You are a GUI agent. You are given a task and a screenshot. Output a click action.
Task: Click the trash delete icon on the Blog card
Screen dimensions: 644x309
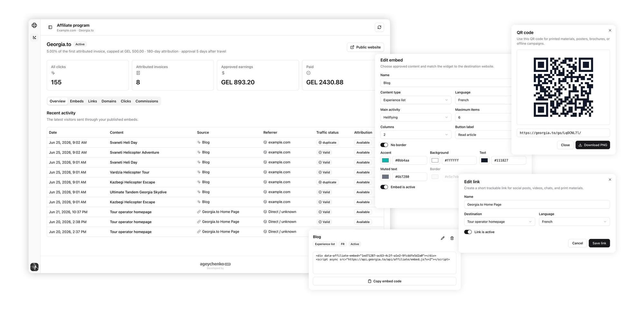tap(452, 238)
